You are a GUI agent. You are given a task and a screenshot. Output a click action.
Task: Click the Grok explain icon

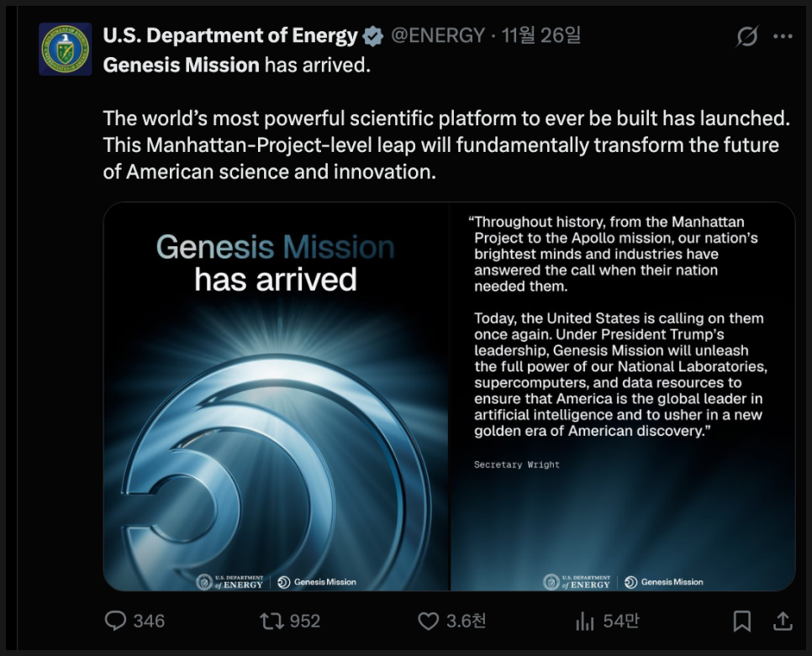[746, 36]
